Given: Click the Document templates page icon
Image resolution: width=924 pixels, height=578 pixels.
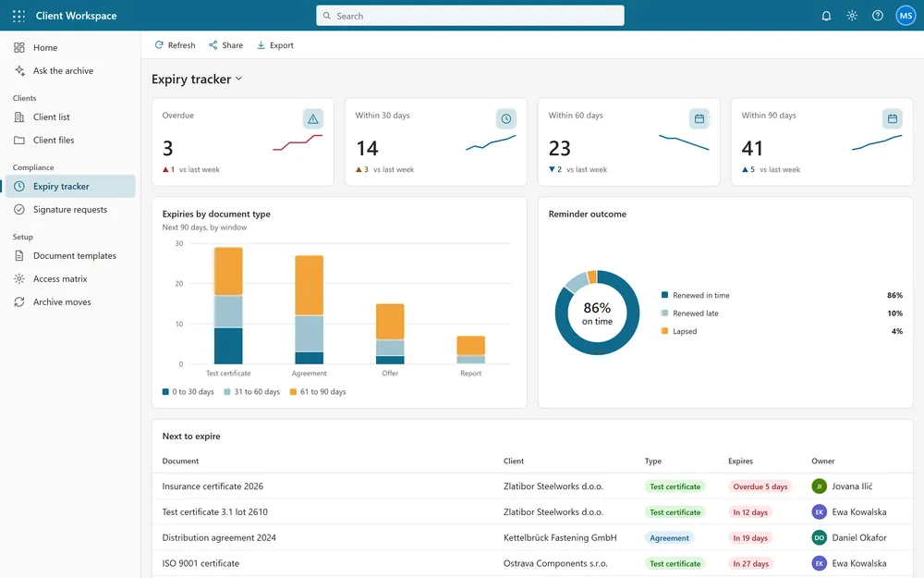Looking at the screenshot, I should 19,256.
